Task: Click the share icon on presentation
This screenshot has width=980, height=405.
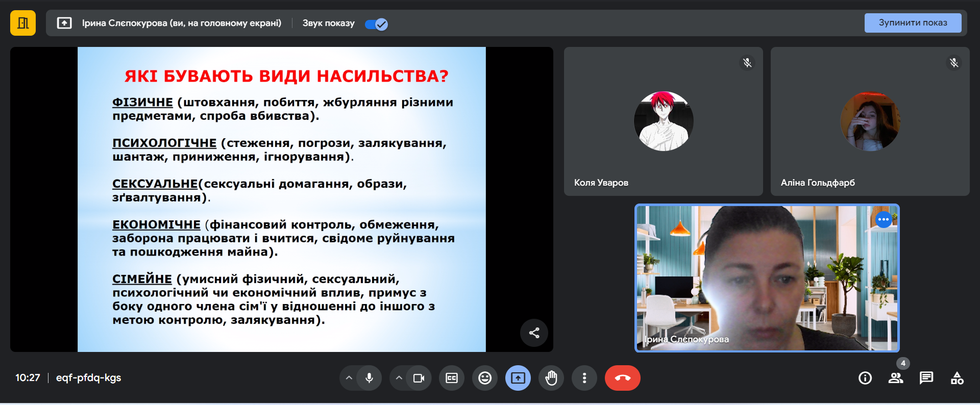Action: pos(534,333)
